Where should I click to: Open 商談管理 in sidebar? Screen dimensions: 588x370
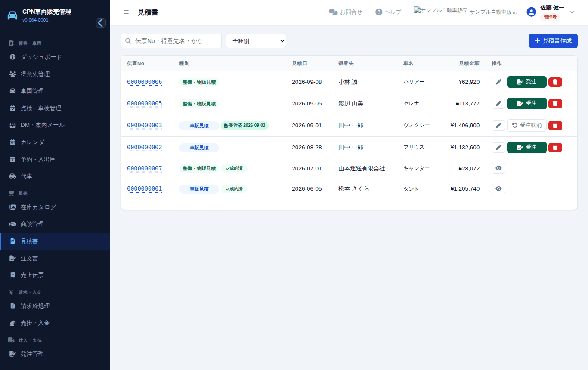point(55,224)
